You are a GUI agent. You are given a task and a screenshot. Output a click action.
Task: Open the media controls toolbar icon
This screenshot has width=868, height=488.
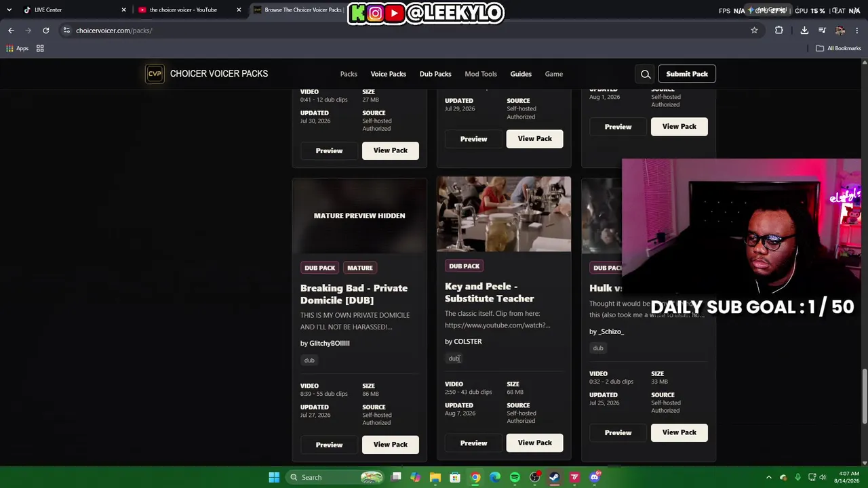point(822,30)
